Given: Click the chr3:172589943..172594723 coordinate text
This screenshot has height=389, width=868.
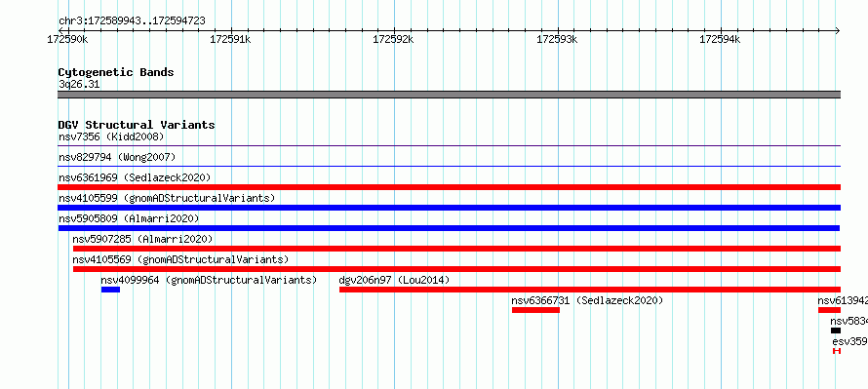Looking at the screenshot, I should point(132,20).
